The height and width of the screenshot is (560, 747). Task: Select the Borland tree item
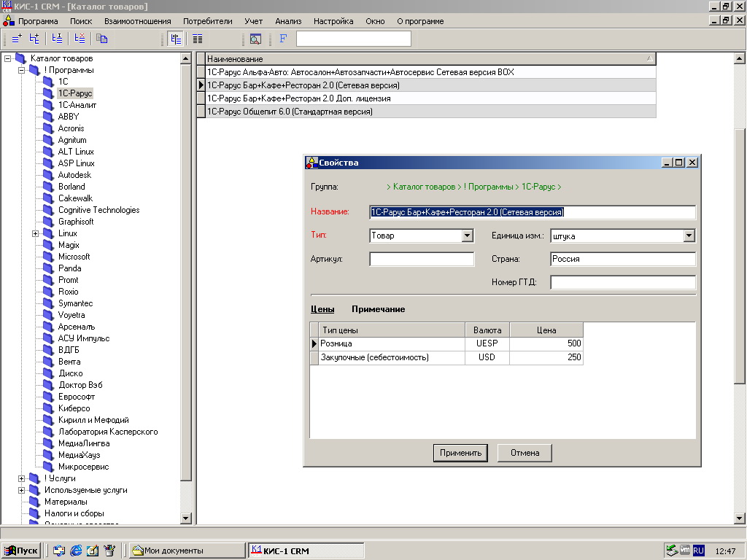pyautogui.click(x=71, y=187)
